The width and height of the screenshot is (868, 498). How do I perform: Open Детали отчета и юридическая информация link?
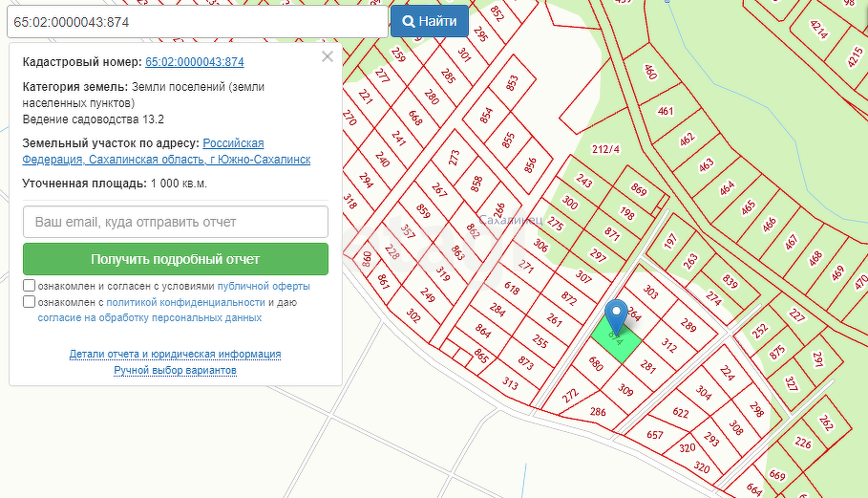175,354
